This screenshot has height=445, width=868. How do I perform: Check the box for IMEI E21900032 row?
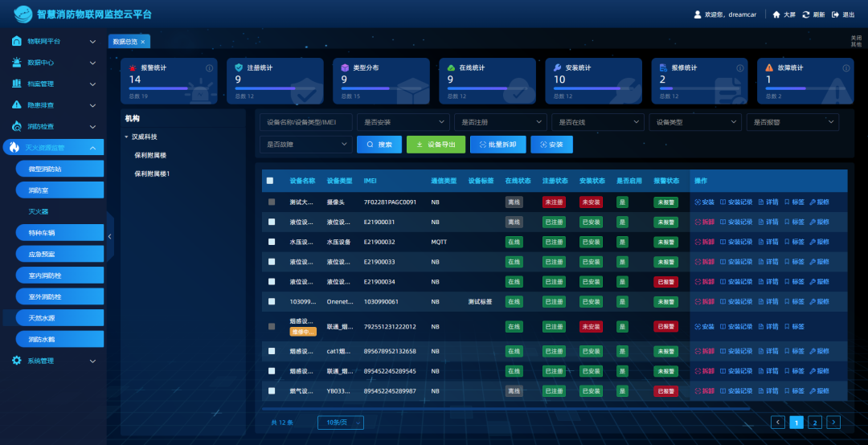click(x=272, y=241)
